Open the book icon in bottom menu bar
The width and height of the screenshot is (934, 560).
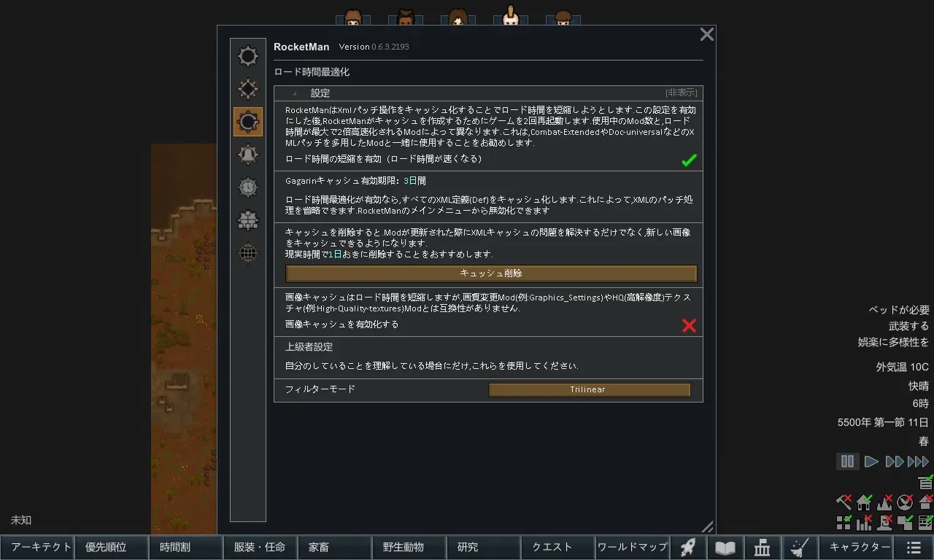click(x=725, y=548)
